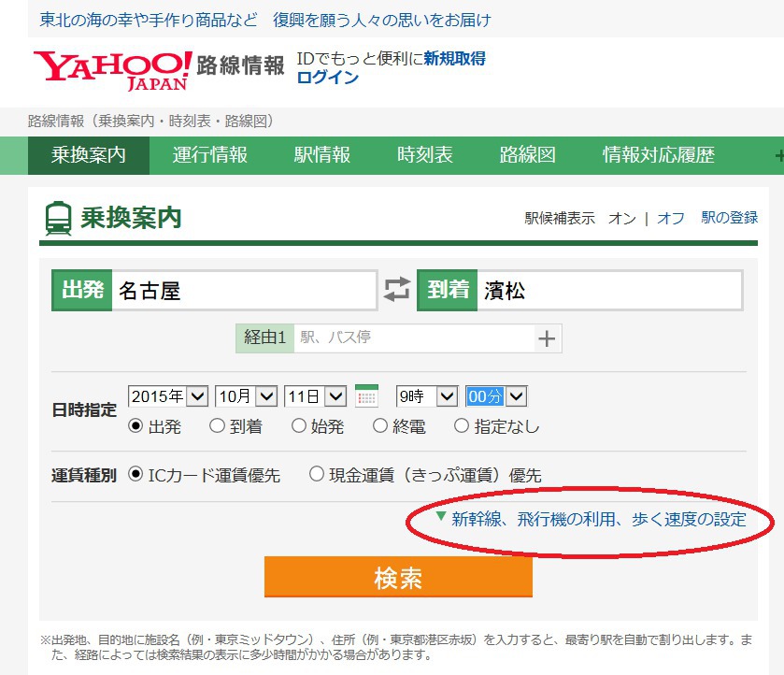
Task: Choose ICカード運賃優先 fare option
Action: click(x=135, y=474)
